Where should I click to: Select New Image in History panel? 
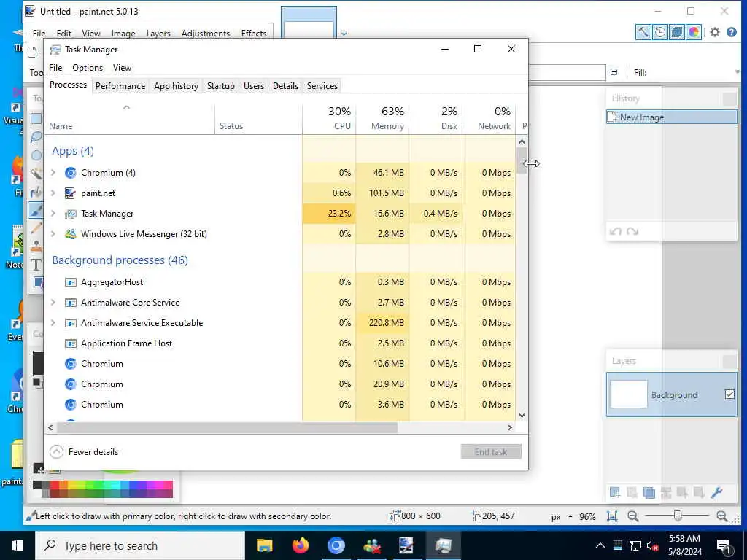coord(672,117)
